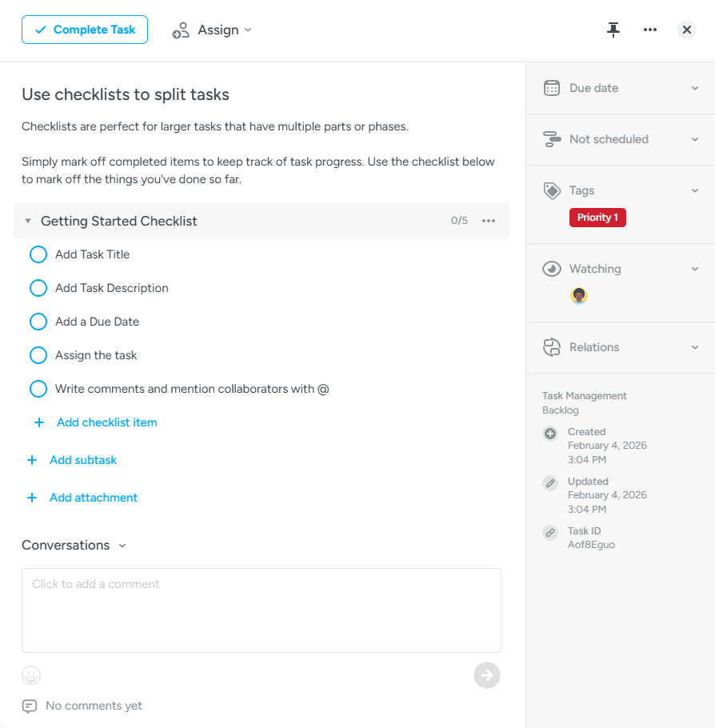Send comment with the arrow button
This screenshot has width=715, height=728.
point(486,675)
